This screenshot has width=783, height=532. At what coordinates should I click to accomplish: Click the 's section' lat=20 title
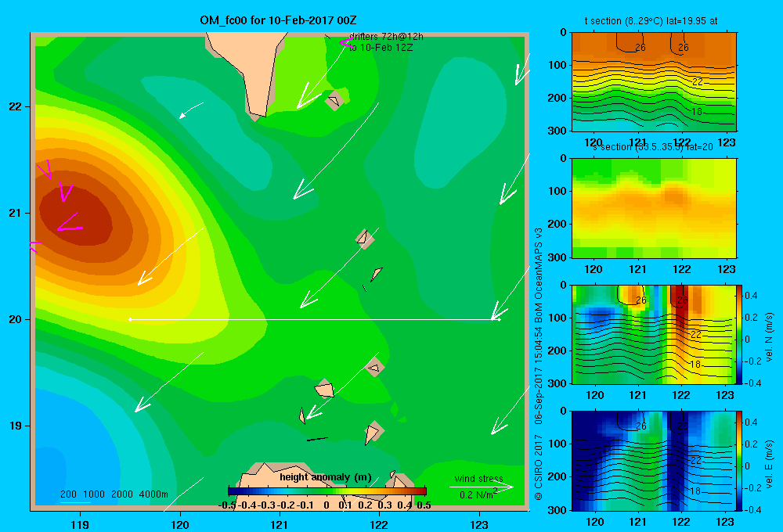653,147
